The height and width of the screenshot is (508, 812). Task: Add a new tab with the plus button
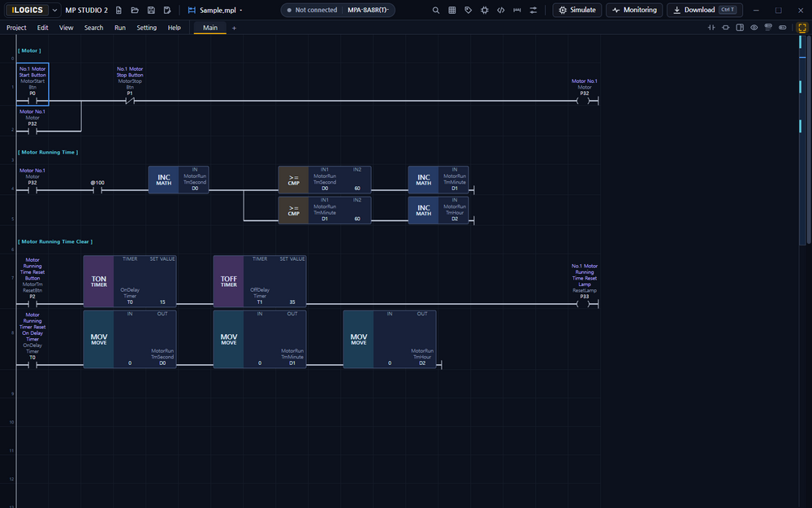click(234, 28)
